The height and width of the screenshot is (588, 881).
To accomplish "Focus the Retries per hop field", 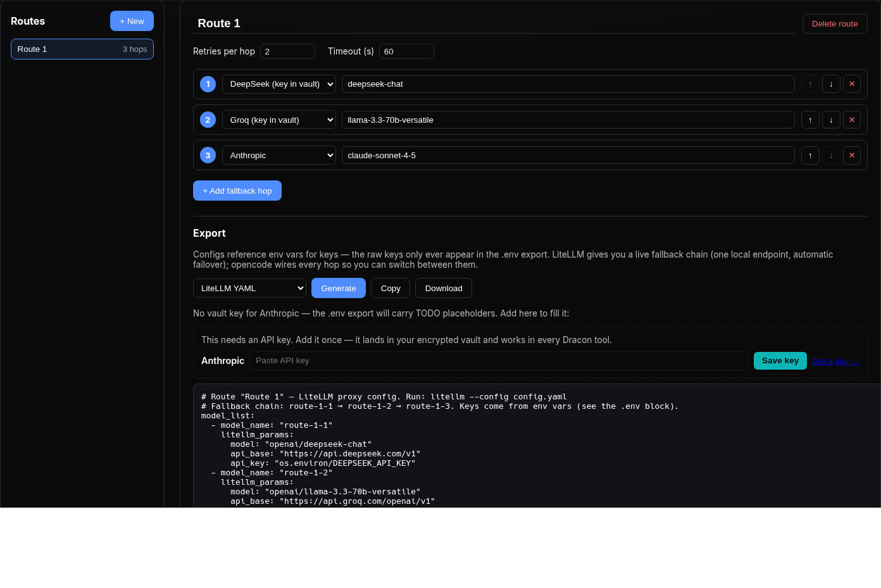I will (287, 51).
